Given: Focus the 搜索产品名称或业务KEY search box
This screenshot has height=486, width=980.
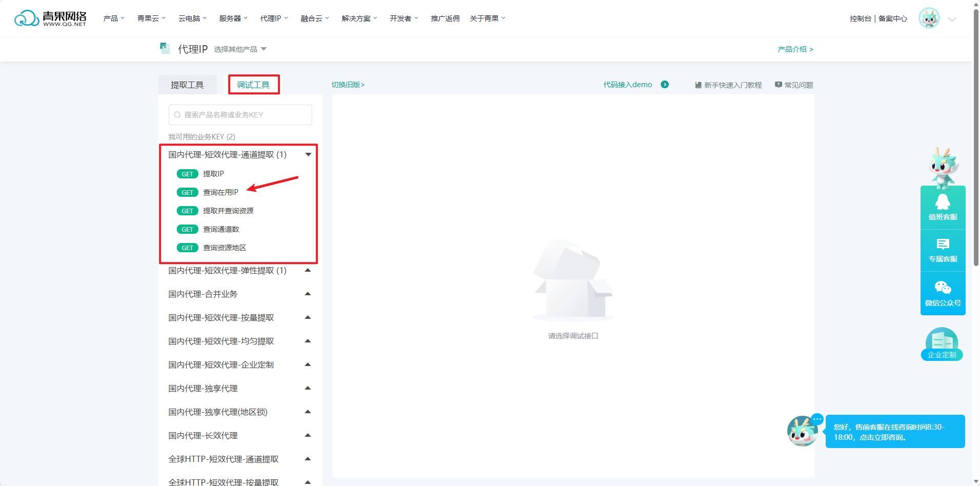Looking at the screenshot, I should click(240, 115).
